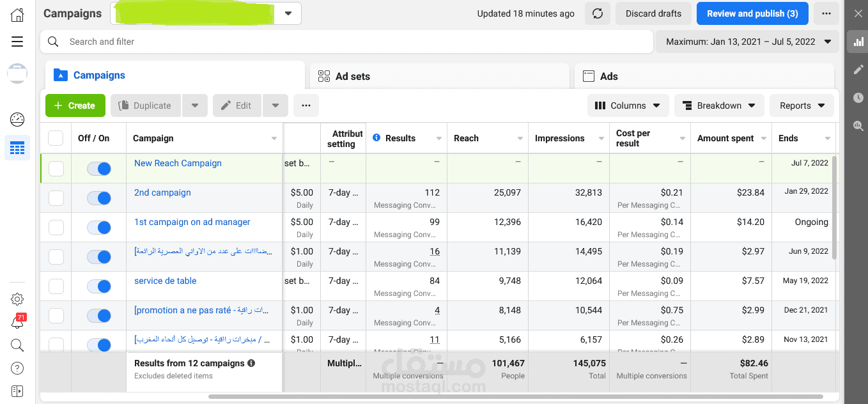Toggle the select-all campaigns checkbox

pyautogui.click(x=56, y=138)
